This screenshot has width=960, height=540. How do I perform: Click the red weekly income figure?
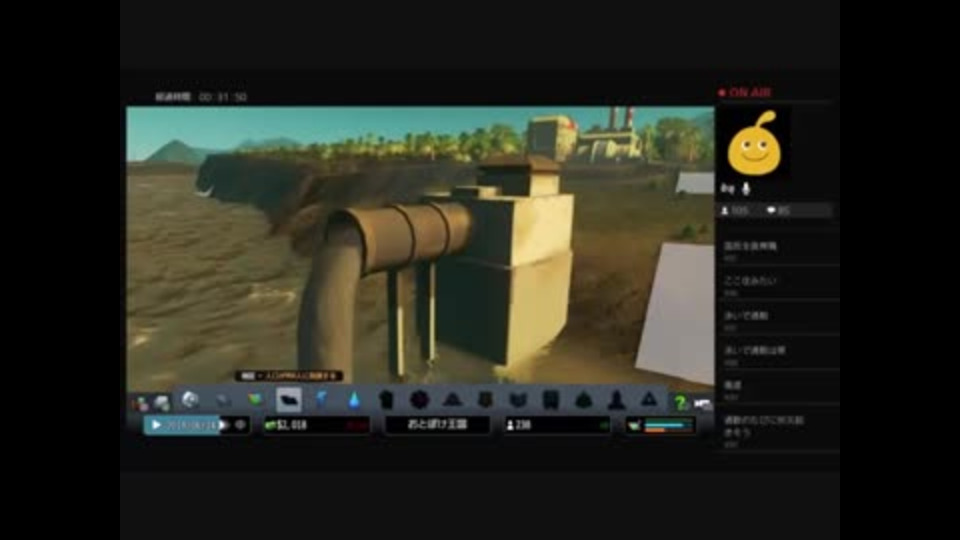[x=357, y=425]
